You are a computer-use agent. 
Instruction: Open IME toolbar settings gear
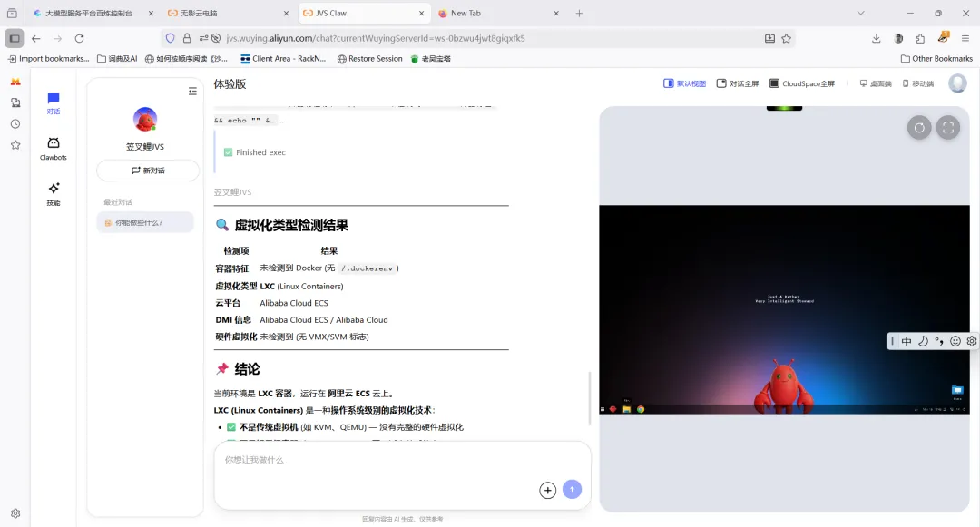click(x=971, y=341)
